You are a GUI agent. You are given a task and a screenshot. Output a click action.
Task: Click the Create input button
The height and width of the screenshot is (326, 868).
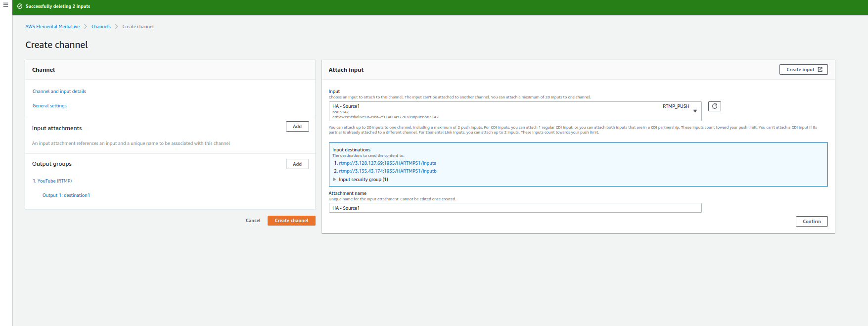click(803, 70)
